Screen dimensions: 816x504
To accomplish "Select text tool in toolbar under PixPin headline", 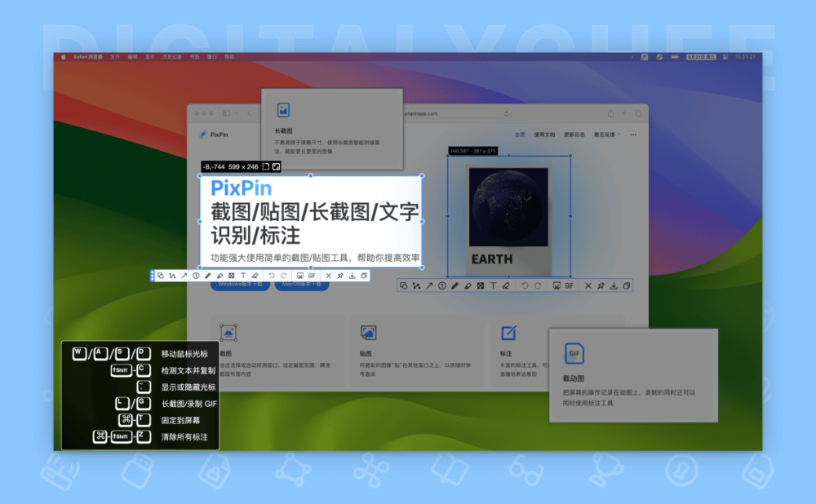I will [x=243, y=276].
